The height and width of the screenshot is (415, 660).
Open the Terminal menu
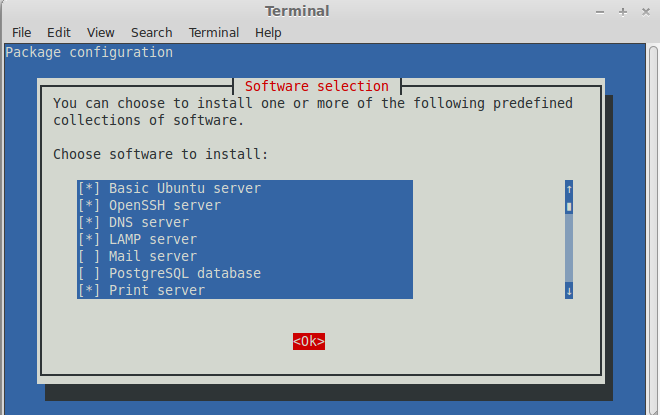[x=214, y=32]
